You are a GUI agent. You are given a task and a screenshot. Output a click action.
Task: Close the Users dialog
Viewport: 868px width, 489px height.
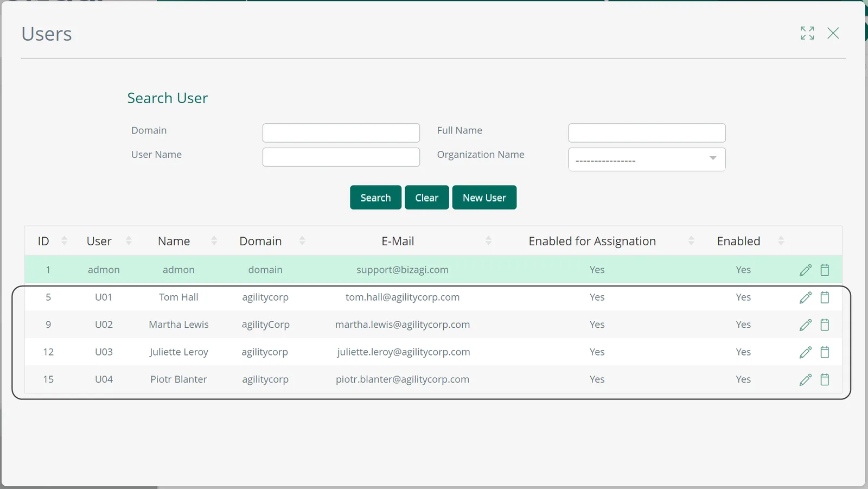click(x=833, y=33)
